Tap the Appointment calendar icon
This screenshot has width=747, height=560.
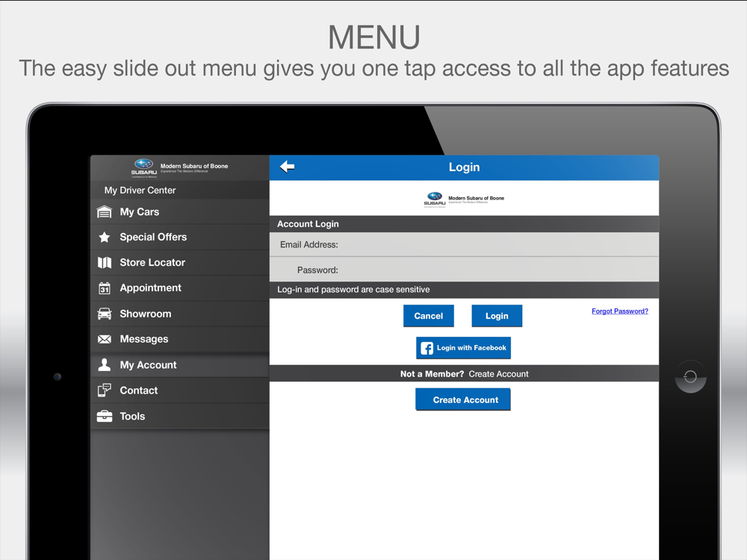(105, 288)
